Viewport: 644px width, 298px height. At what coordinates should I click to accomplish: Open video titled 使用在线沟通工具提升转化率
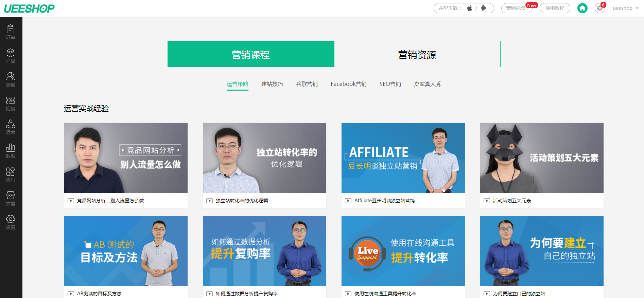pos(385,294)
